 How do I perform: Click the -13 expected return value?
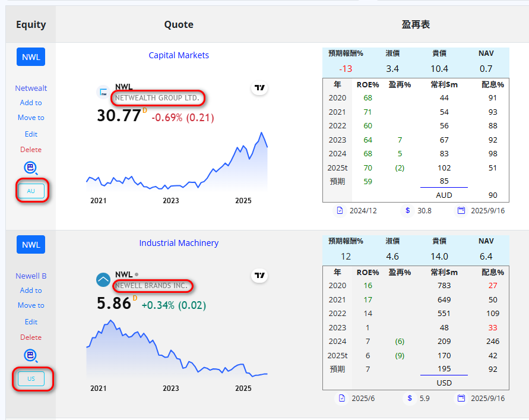coord(346,69)
